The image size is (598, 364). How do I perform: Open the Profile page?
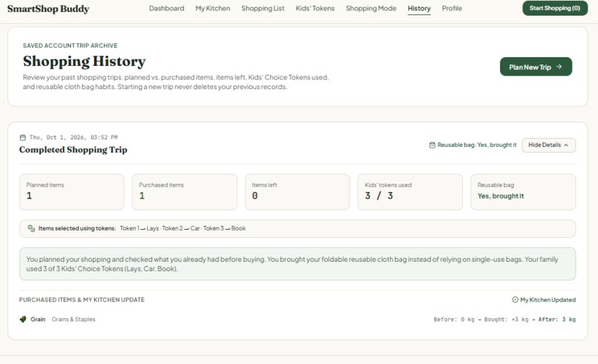[x=452, y=8]
